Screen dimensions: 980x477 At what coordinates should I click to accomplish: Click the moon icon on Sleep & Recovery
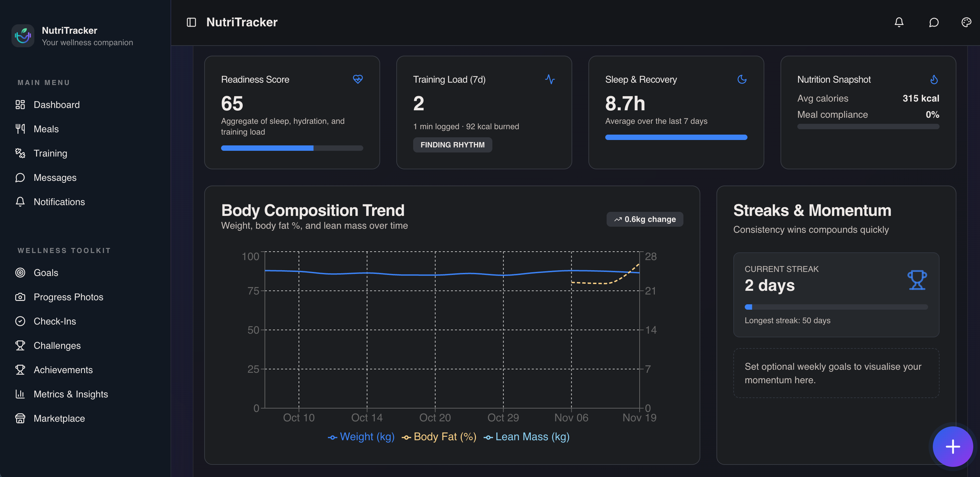[x=741, y=79]
